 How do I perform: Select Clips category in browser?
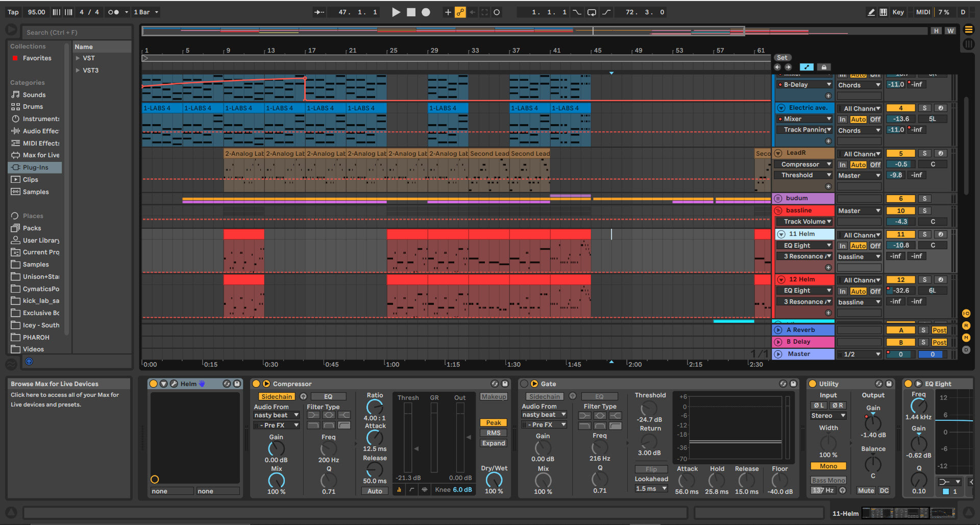point(31,180)
